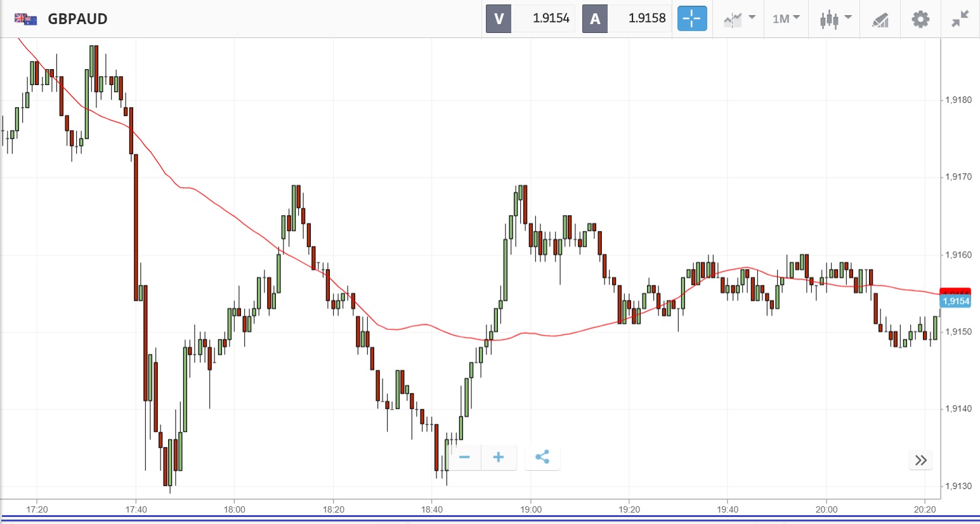Click the 19:20 time axis label
Screen dimensions: 980x524
coord(629,509)
